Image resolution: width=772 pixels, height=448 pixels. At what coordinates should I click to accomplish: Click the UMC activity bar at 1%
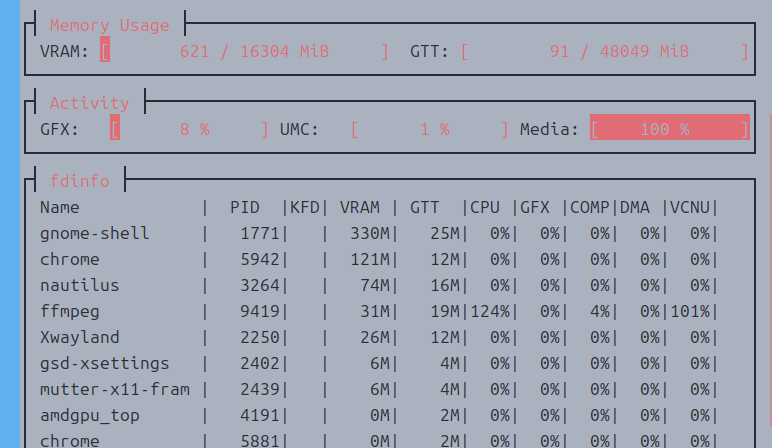coord(429,129)
